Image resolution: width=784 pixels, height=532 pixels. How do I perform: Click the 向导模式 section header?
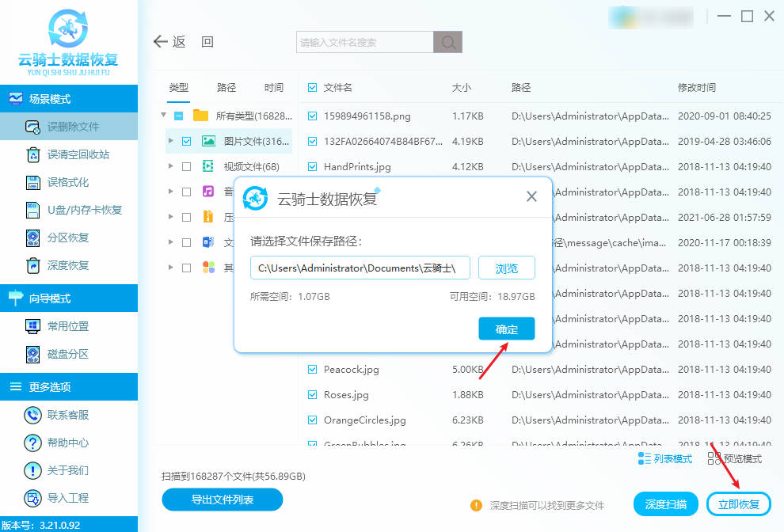click(x=68, y=298)
